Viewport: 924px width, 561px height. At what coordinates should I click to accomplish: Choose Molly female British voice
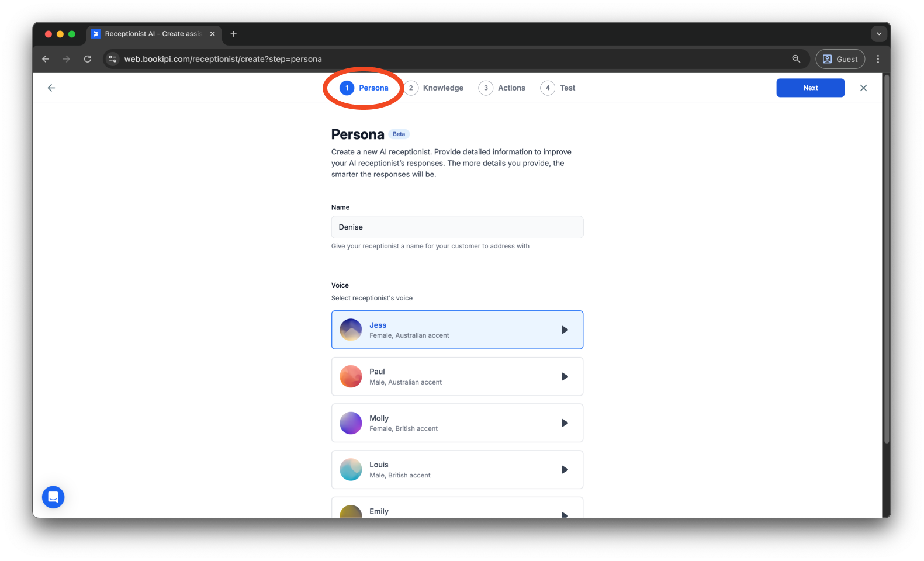457,423
